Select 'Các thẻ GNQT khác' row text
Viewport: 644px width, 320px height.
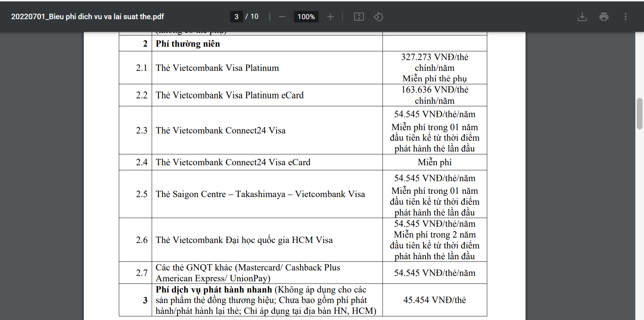pos(248,273)
